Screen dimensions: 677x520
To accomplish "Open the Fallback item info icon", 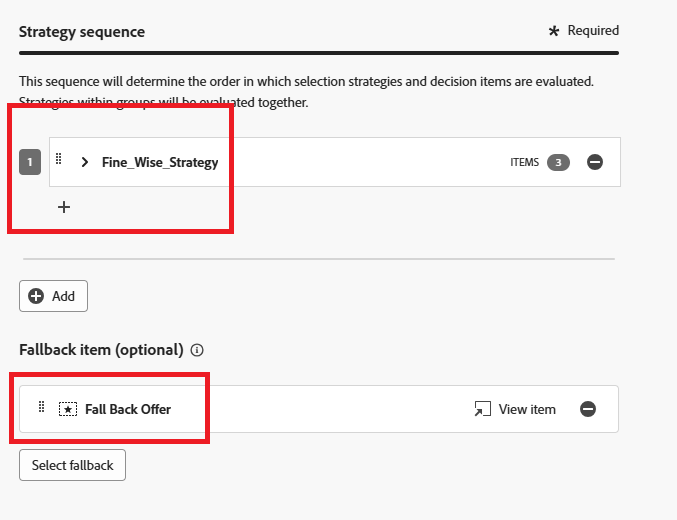I will 197,350.
